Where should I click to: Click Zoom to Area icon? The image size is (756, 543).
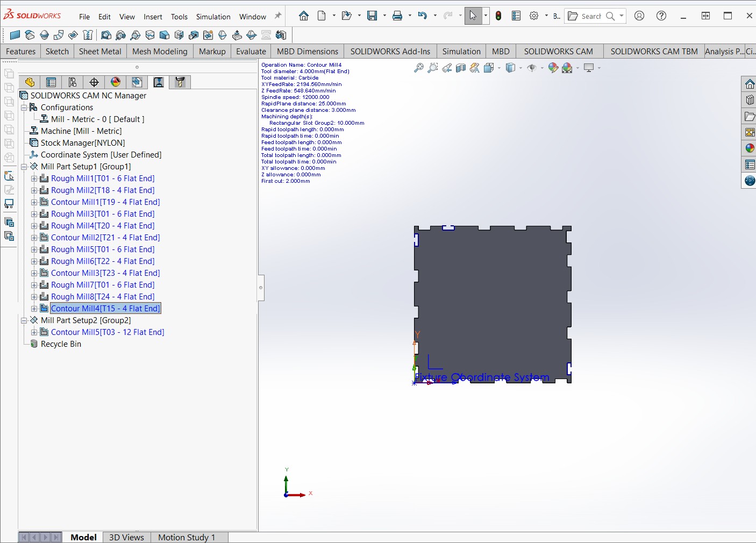(x=433, y=68)
